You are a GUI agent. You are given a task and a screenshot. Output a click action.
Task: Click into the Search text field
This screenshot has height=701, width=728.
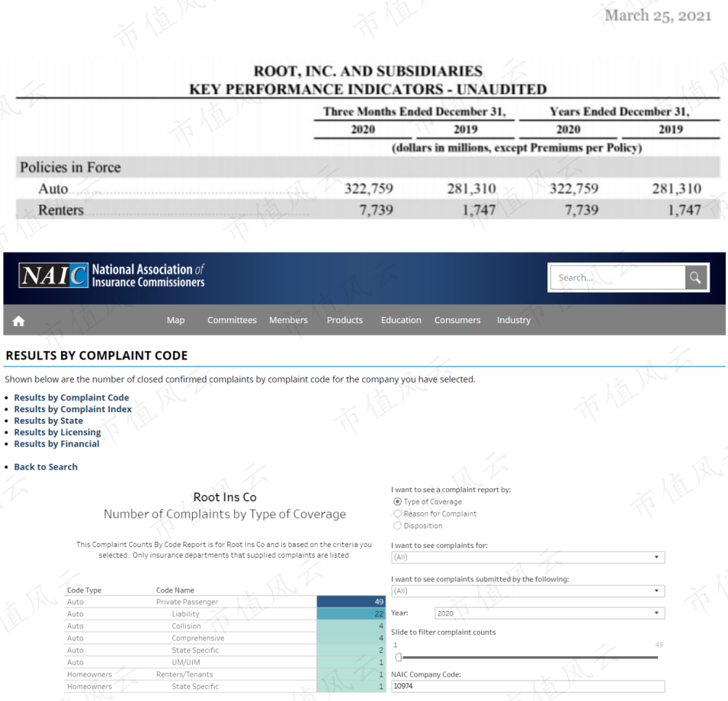tap(618, 277)
